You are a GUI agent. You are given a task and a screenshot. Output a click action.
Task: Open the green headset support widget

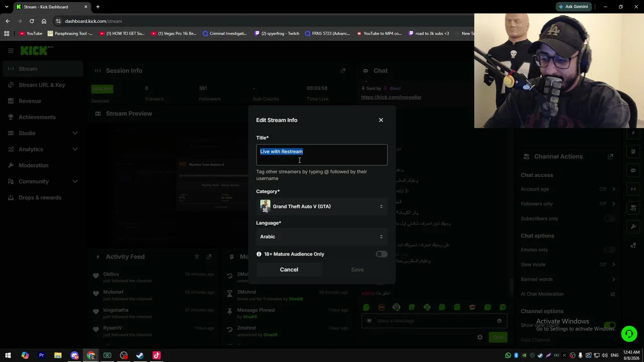tap(628, 334)
